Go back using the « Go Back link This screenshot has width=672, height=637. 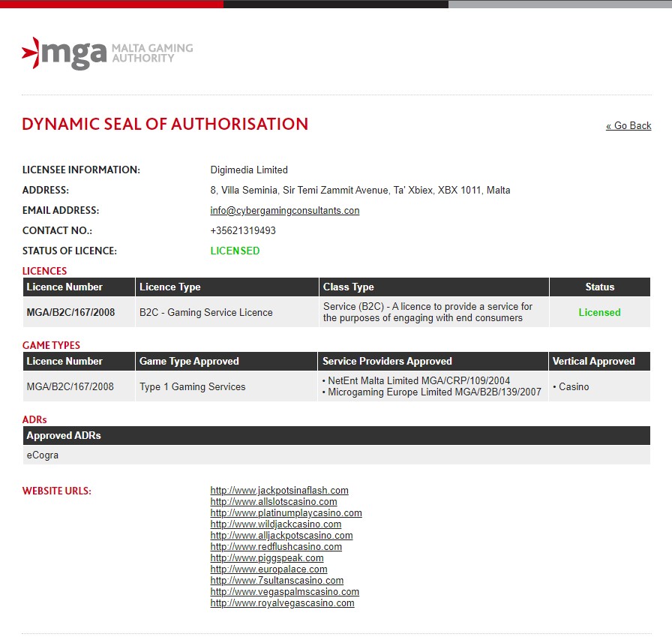[628, 125]
